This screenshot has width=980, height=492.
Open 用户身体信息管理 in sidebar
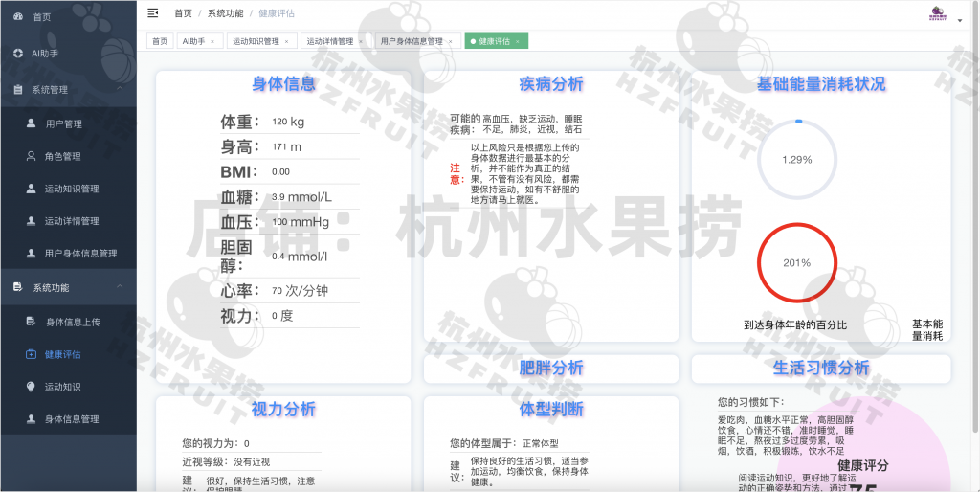(68, 254)
